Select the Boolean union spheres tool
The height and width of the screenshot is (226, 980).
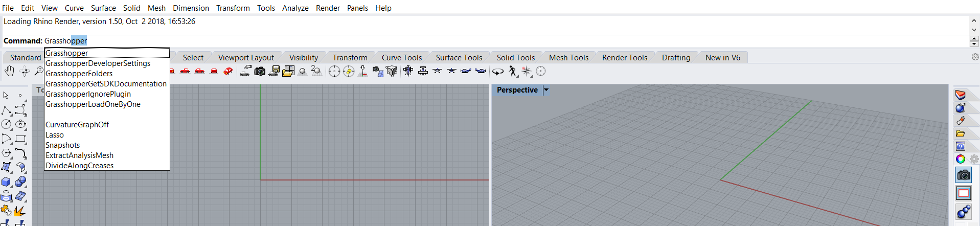point(20,182)
